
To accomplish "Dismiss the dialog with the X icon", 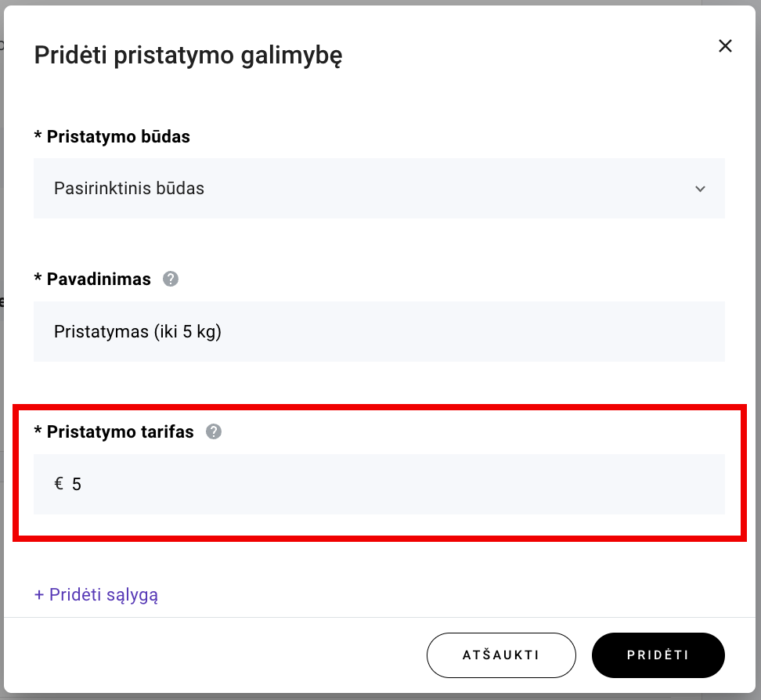I will pos(725,45).
